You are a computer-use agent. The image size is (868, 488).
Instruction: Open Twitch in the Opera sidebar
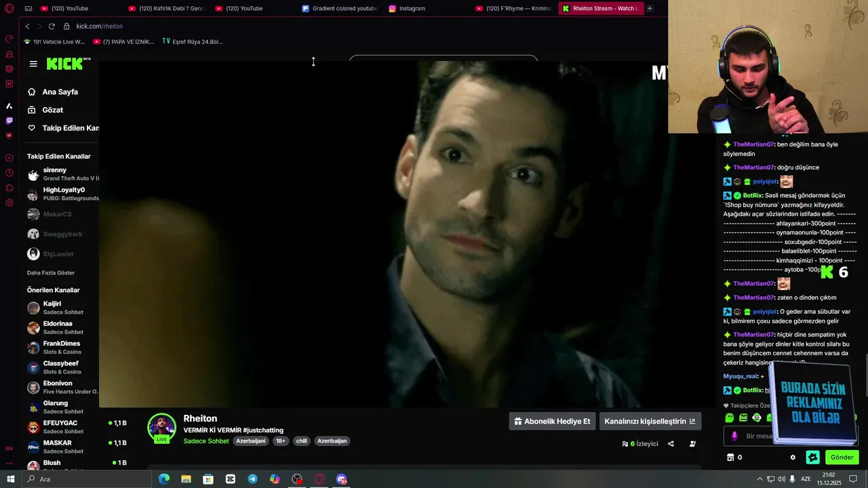click(9, 121)
